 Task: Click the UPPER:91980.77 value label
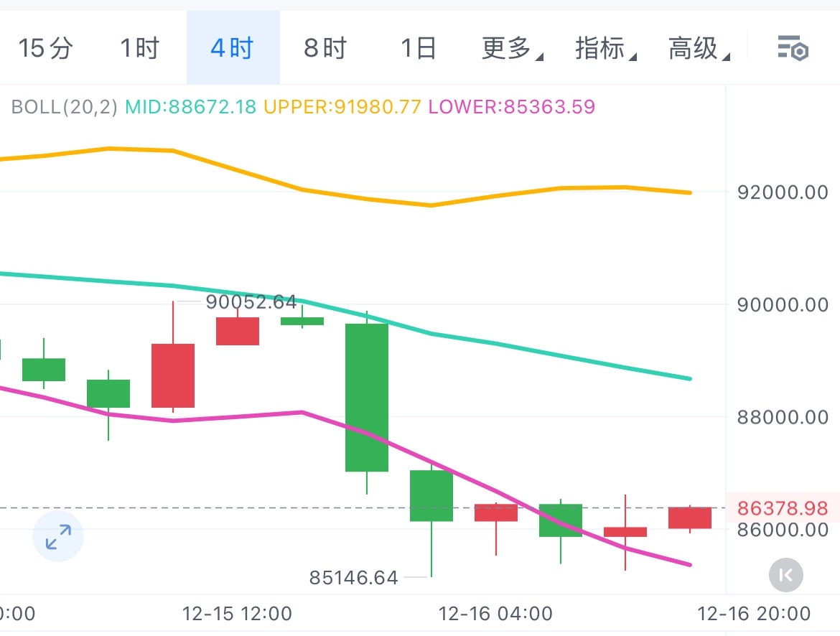click(x=342, y=107)
